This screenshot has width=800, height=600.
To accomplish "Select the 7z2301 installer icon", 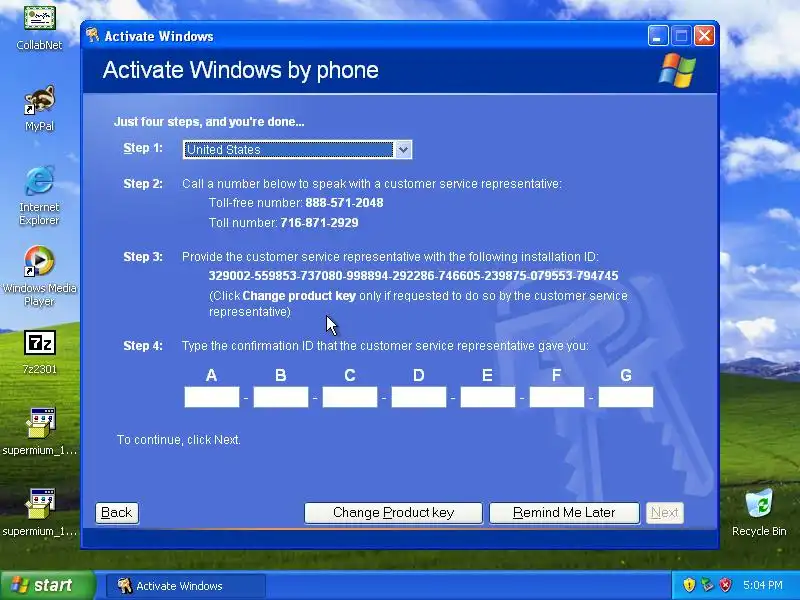I will click(x=39, y=352).
